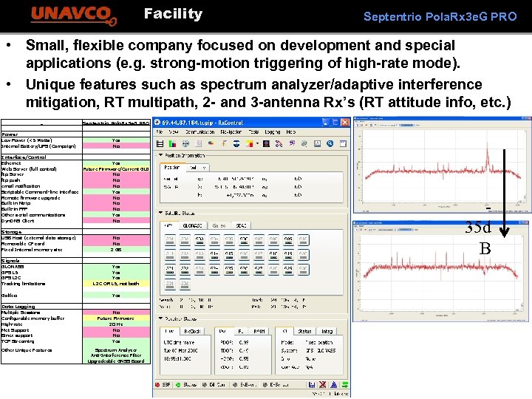Click the sky-plot globe toolbar icon
Viewport: 532px width, 399px height.
click(185, 144)
